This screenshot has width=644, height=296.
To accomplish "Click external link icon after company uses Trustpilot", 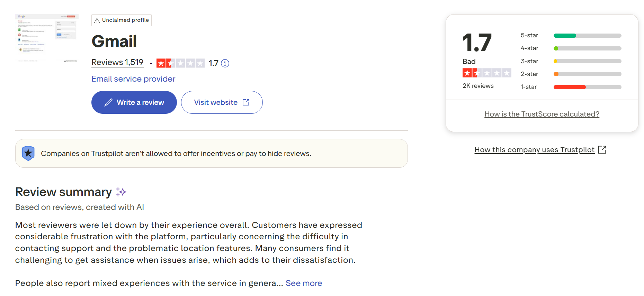I will click(602, 150).
